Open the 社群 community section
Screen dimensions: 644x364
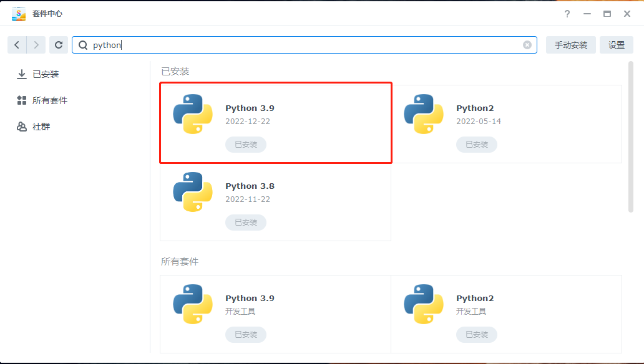coord(41,127)
